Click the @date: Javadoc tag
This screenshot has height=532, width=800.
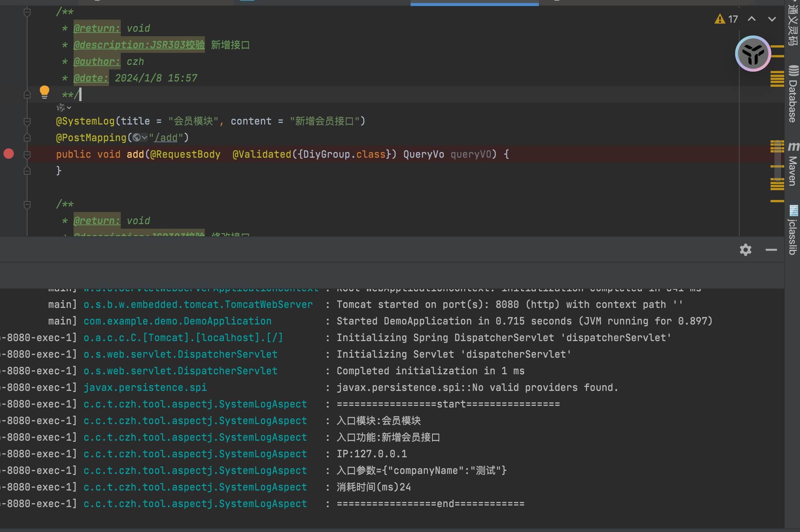[91, 78]
